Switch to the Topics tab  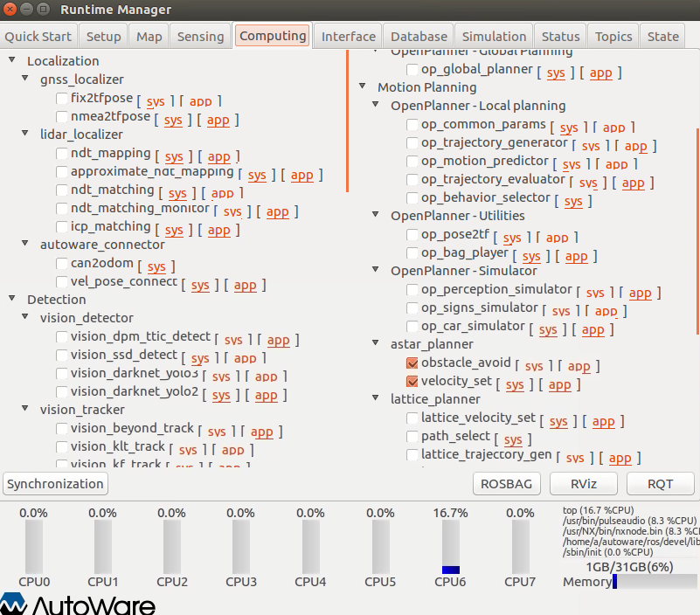coord(613,37)
